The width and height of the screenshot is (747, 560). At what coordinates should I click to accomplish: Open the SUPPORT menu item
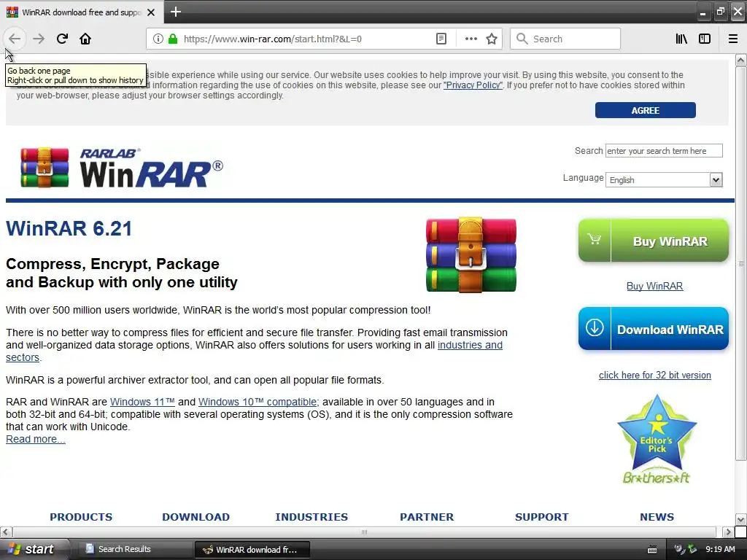point(542,517)
